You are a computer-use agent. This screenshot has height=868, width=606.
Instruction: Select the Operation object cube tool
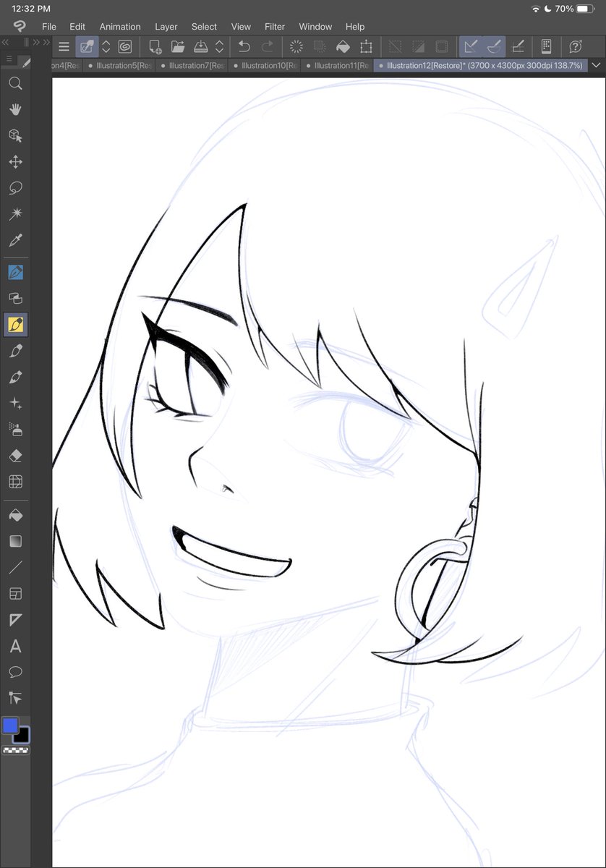coord(15,135)
